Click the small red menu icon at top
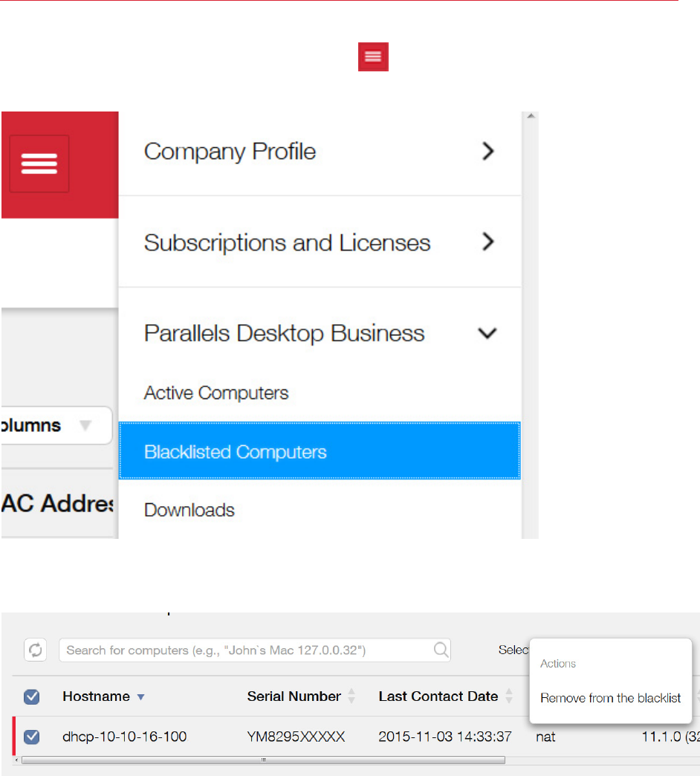Image resolution: width=700 pixels, height=776 pixels. tap(373, 56)
